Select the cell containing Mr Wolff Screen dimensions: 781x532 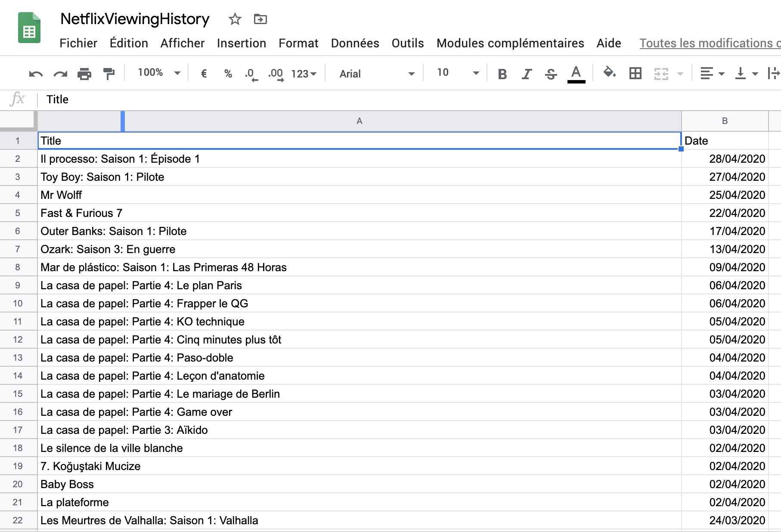(359, 195)
